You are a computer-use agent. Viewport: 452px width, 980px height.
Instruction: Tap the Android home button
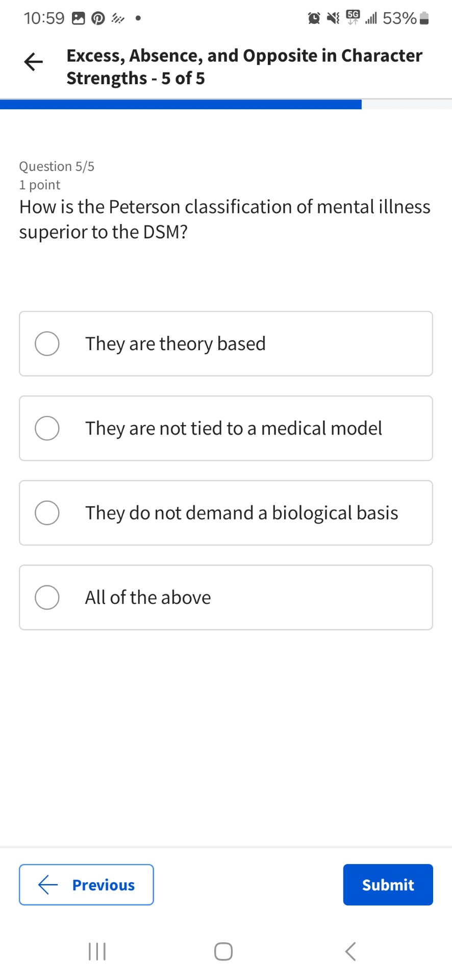(x=223, y=951)
